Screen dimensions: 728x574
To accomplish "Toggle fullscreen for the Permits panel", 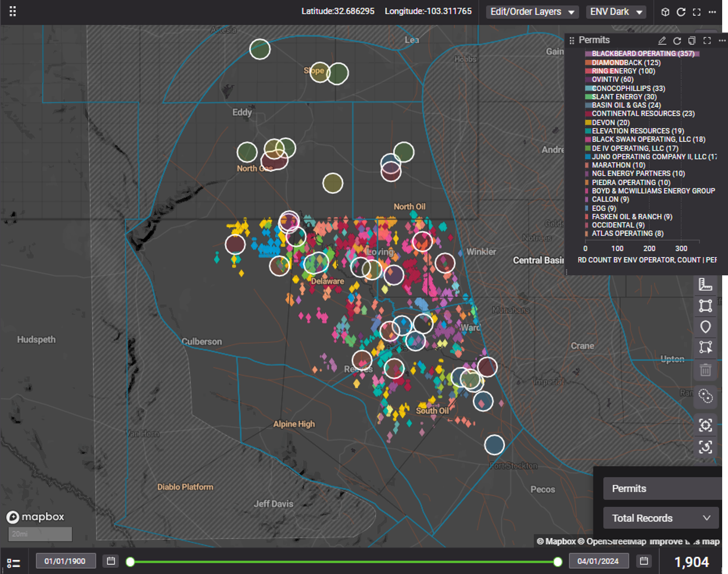I will [x=707, y=41].
